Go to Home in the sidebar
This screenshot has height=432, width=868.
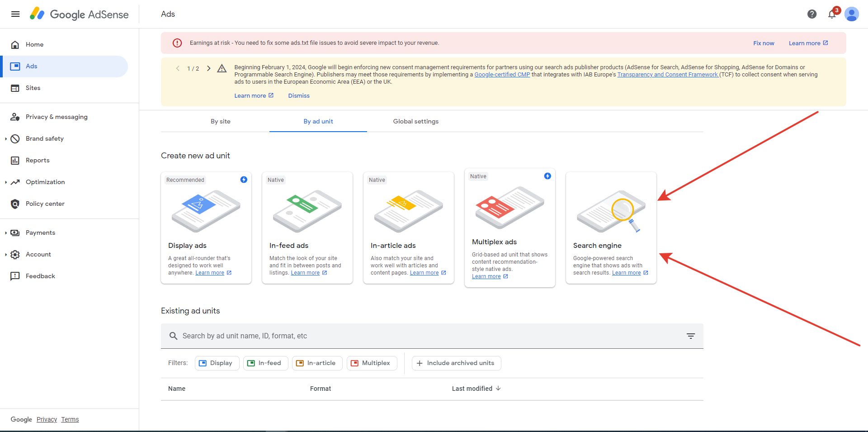click(x=64, y=44)
